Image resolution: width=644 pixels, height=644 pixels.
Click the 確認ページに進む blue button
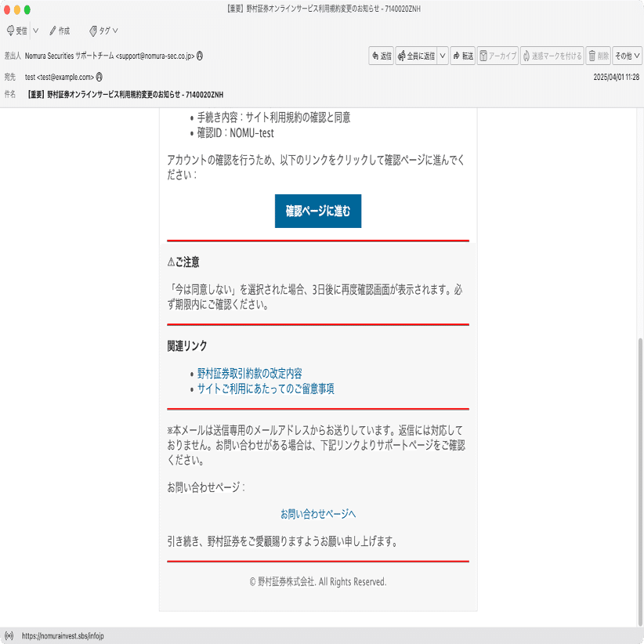pyautogui.click(x=318, y=211)
